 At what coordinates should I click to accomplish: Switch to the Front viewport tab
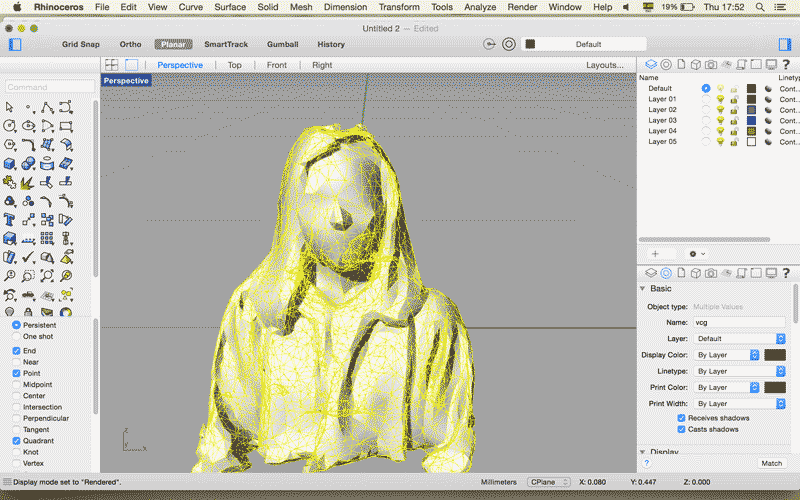[x=277, y=65]
